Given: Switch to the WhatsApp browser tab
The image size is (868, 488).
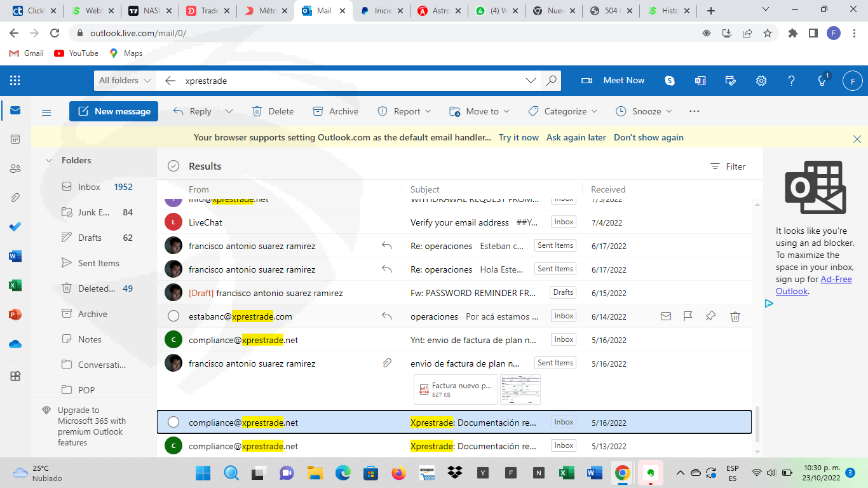Looking at the screenshot, I should tap(492, 11).
